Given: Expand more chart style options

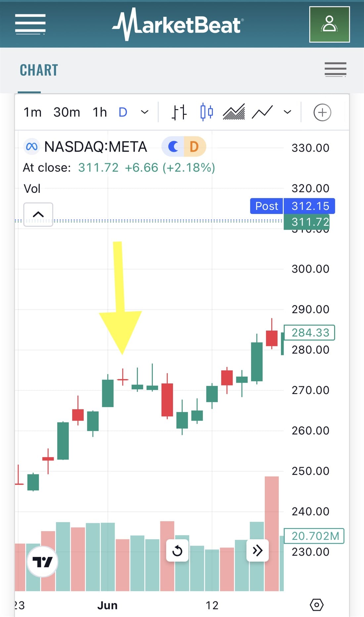Looking at the screenshot, I should point(288,112).
